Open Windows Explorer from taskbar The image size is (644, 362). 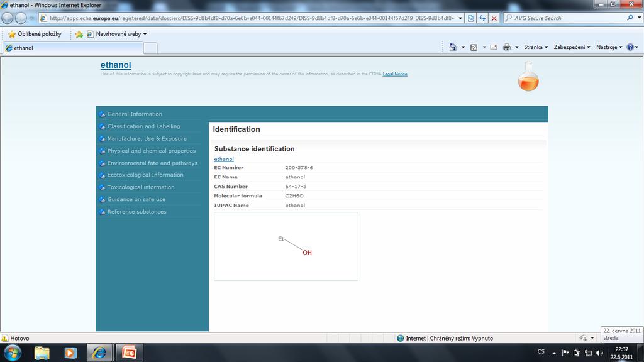[42, 353]
